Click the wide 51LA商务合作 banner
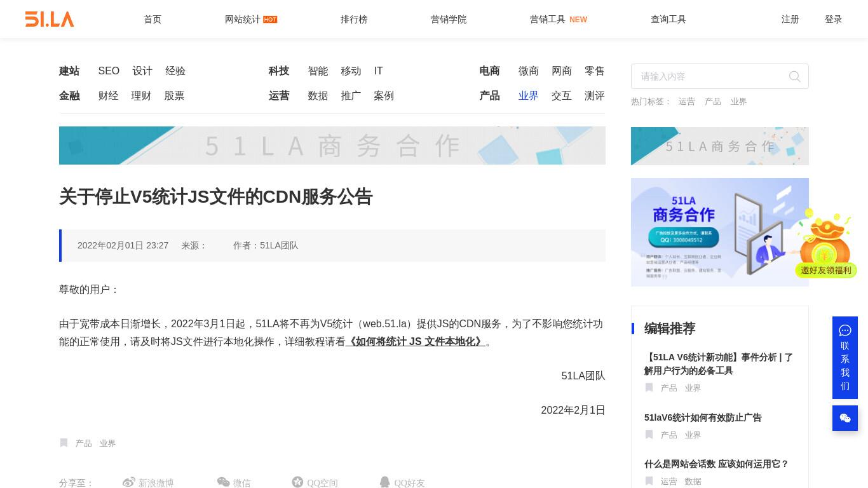This screenshot has height=488, width=868. (x=332, y=146)
